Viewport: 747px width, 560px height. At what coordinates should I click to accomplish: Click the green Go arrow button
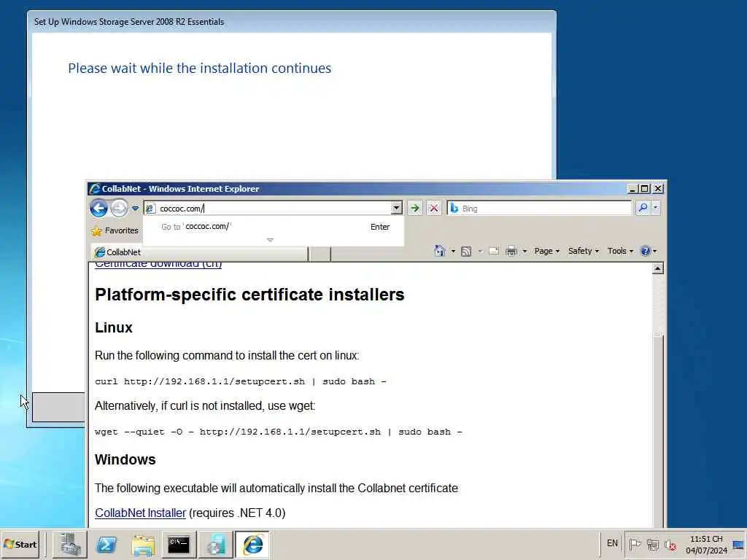(x=415, y=208)
